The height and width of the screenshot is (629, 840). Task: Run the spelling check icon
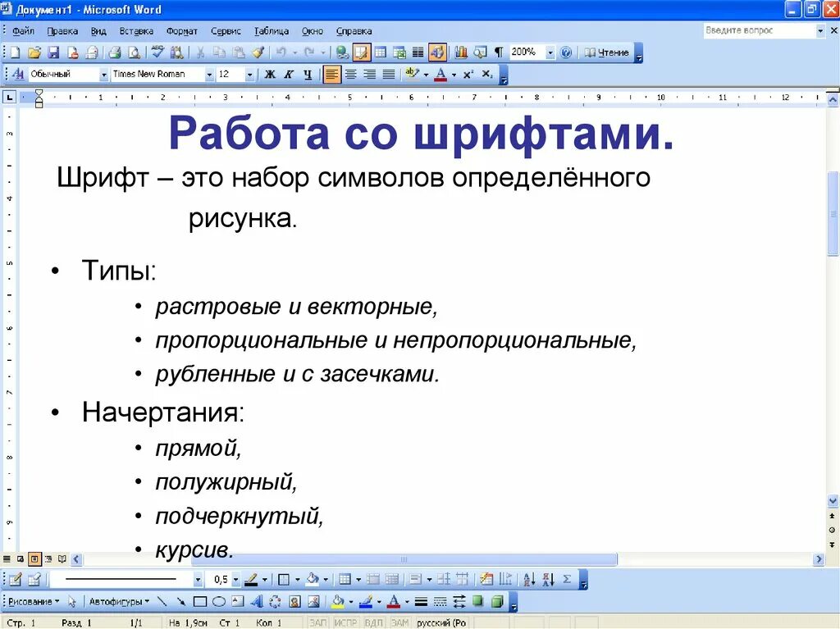(157, 52)
